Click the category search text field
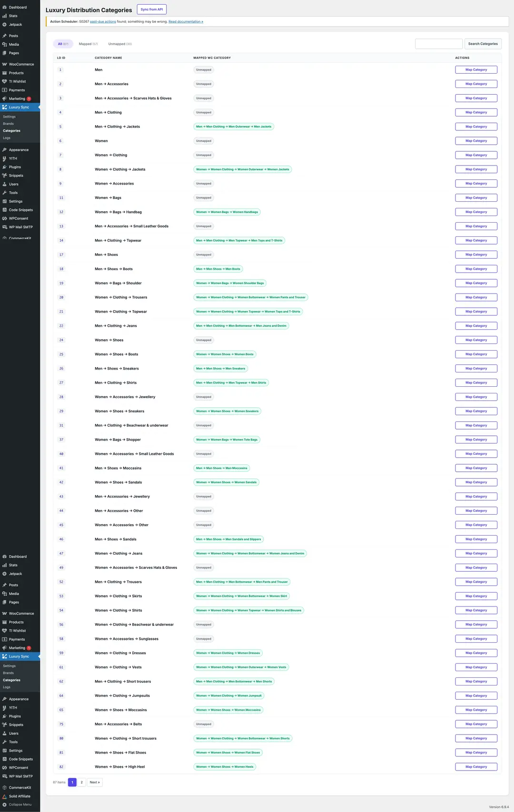Viewport: 514px width, 812px height. (x=438, y=44)
